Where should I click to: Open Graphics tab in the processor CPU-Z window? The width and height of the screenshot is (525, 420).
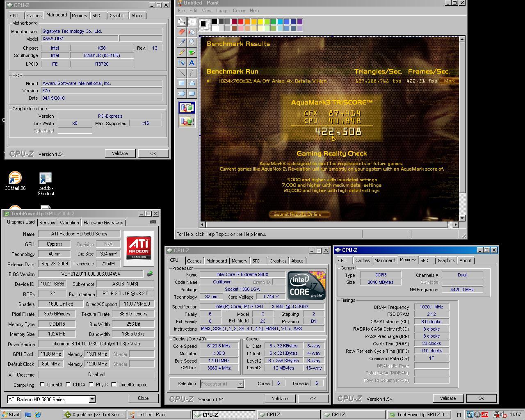click(278, 261)
